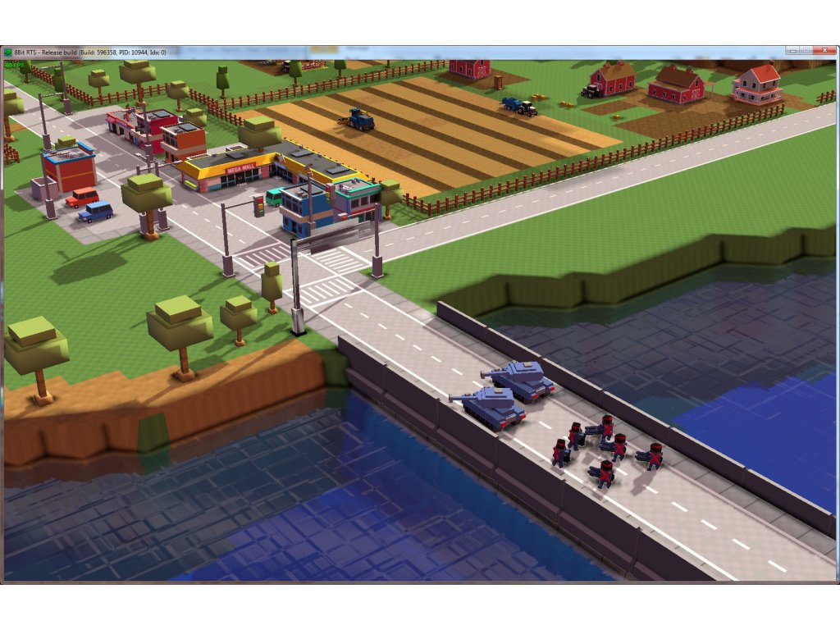The image size is (840, 630).
Task: Close the 8Bit RTS game window
Action: [x=824, y=50]
